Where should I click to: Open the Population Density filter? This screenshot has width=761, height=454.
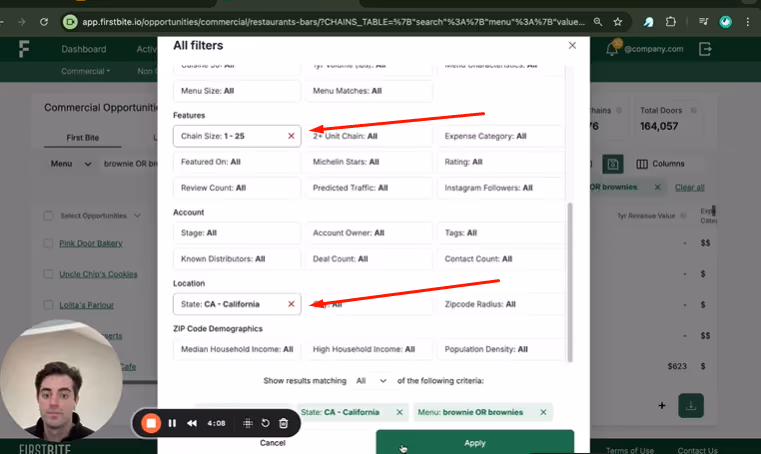click(501, 349)
